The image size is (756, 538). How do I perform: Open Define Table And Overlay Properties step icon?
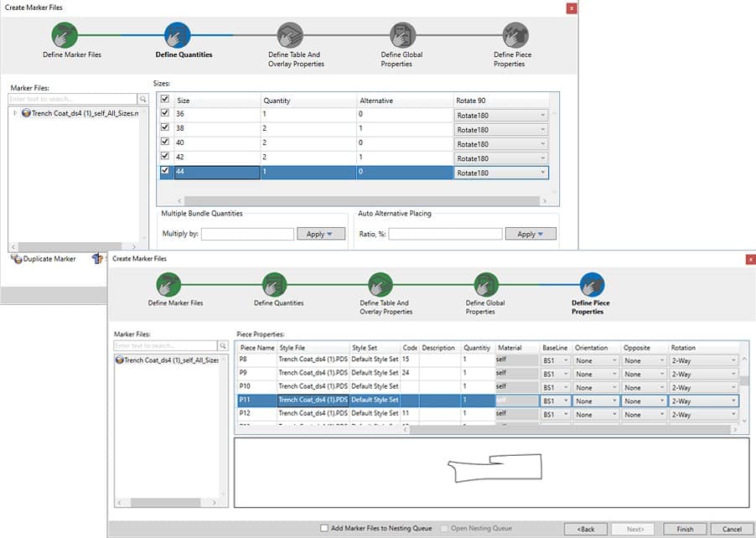(290, 35)
